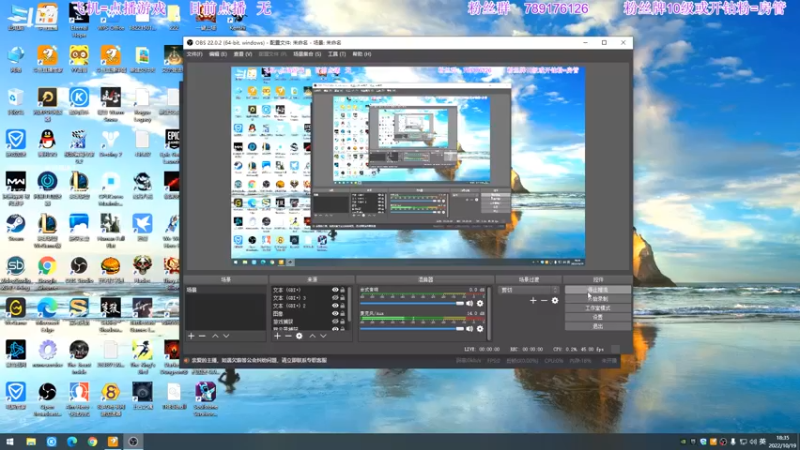800x450 pixels.
Task: Open the 工具(T) Tools menu
Action: (x=337, y=54)
